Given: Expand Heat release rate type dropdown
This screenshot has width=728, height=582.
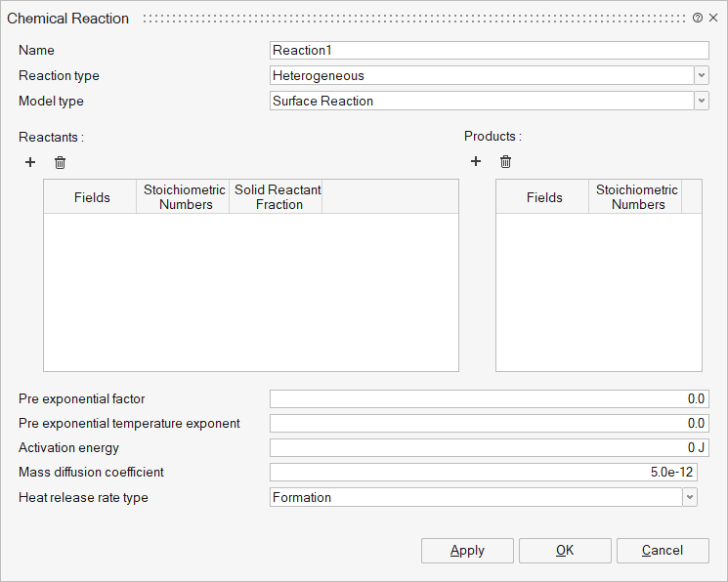Looking at the screenshot, I should click(x=690, y=497).
